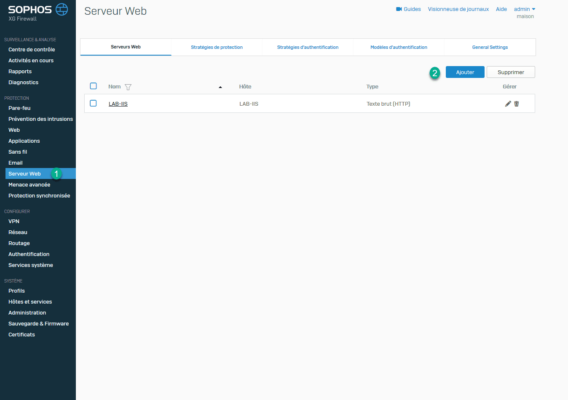Open Pare-feu in sidebar
The width and height of the screenshot is (568, 400).
click(x=19, y=108)
